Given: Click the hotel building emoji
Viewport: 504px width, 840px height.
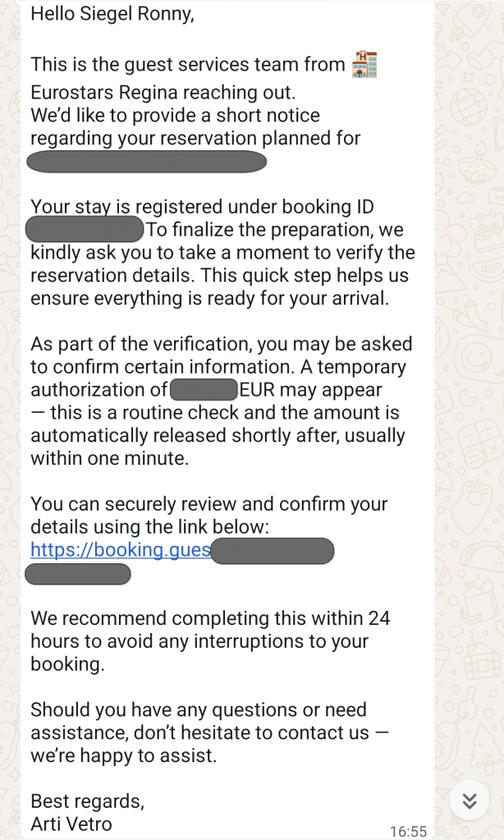Looking at the screenshot, I should coord(364,65).
